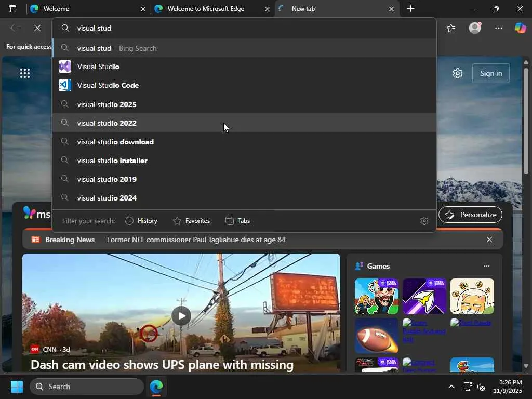Open the Shiba dog bees game thumbnail

pyautogui.click(x=472, y=296)
